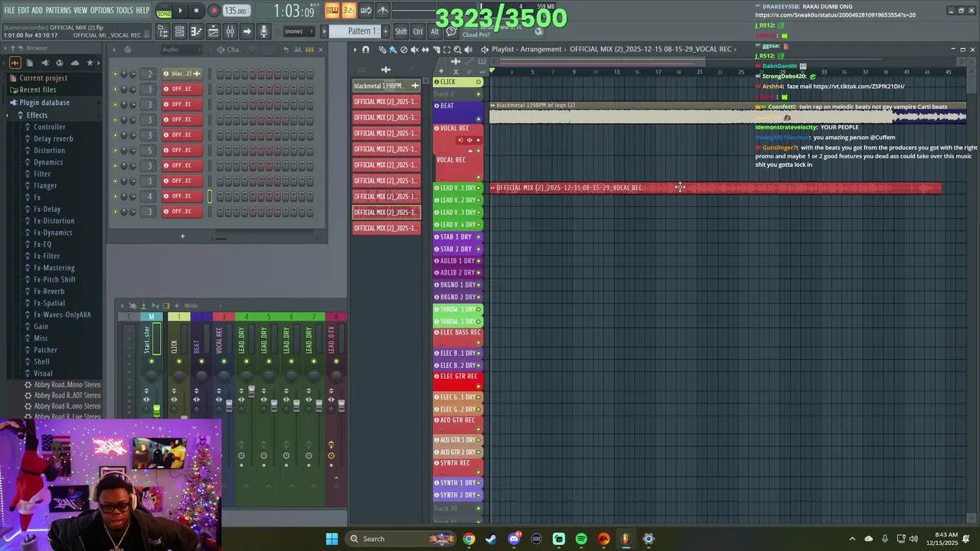Mute the LEAD V..1 DRY track
Image resolution: width=980 pixels, height=551 pixels.
pyautogui.click(x=479, y=187)
